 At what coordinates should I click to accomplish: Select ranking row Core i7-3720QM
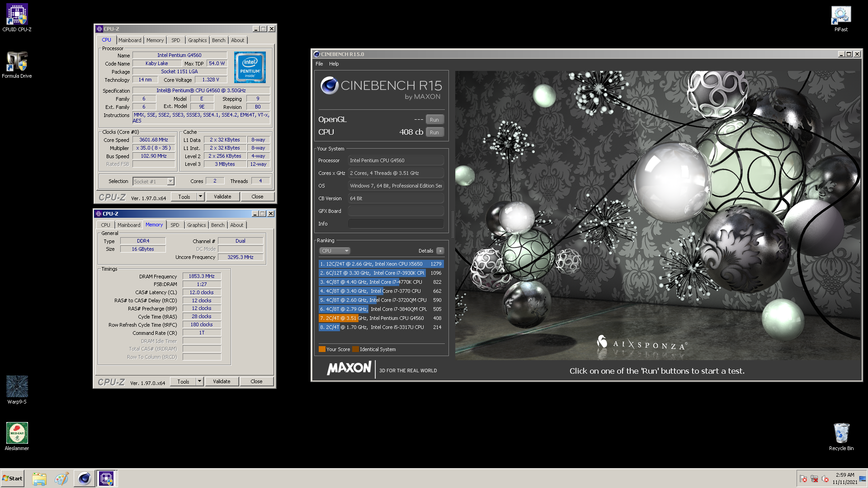381,300
